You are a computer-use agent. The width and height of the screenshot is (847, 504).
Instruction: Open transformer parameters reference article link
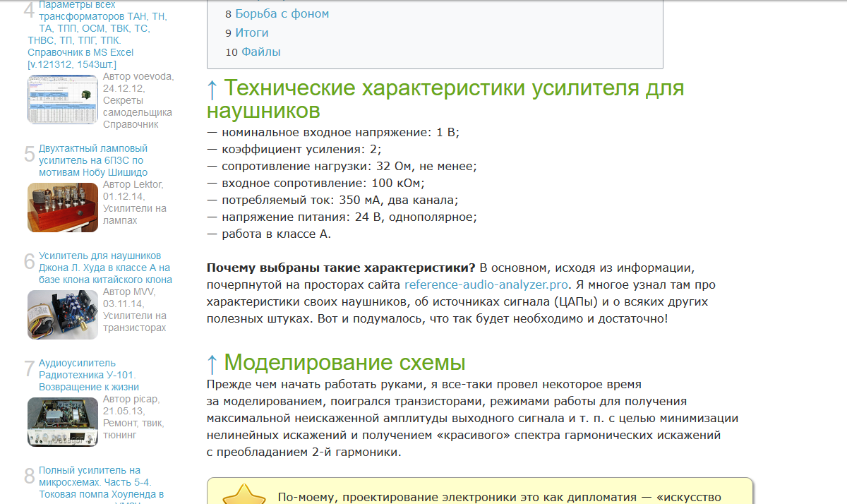[x=88, y=34]
